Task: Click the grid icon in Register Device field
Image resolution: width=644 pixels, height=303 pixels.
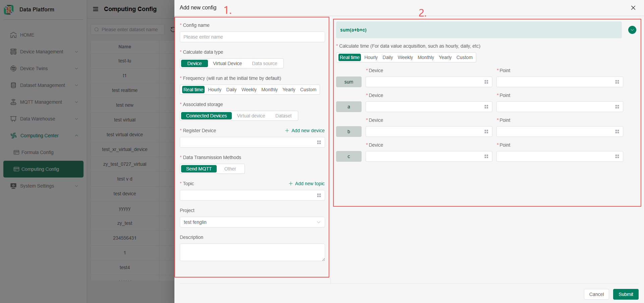Action: click(319, 142)
